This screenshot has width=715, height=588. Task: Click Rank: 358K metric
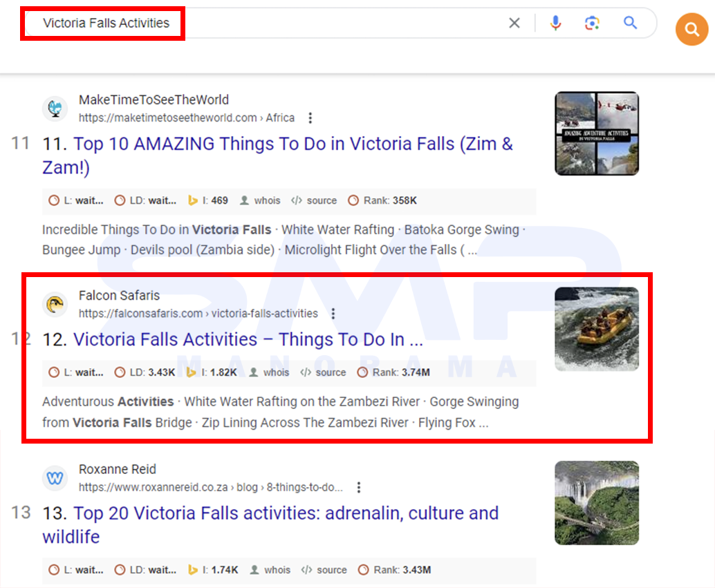(x=382, y=200)
